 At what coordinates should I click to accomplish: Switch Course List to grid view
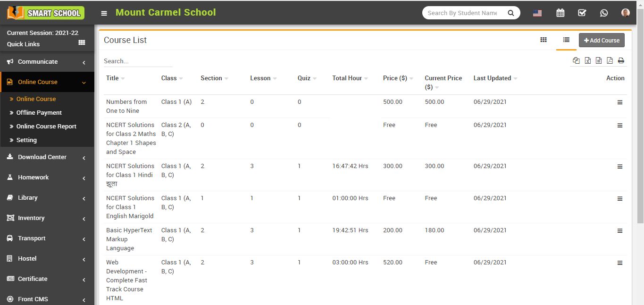pos(544,40)
